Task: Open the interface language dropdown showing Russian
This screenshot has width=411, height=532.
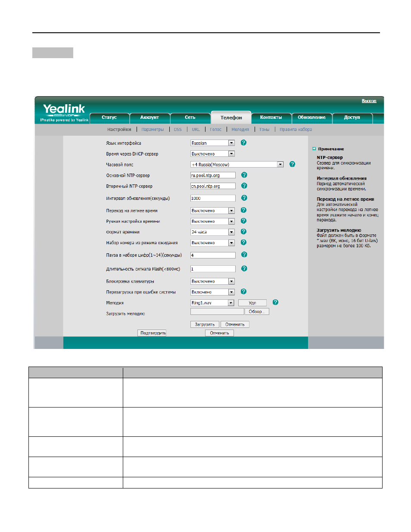Action: (x=212, y=143)
